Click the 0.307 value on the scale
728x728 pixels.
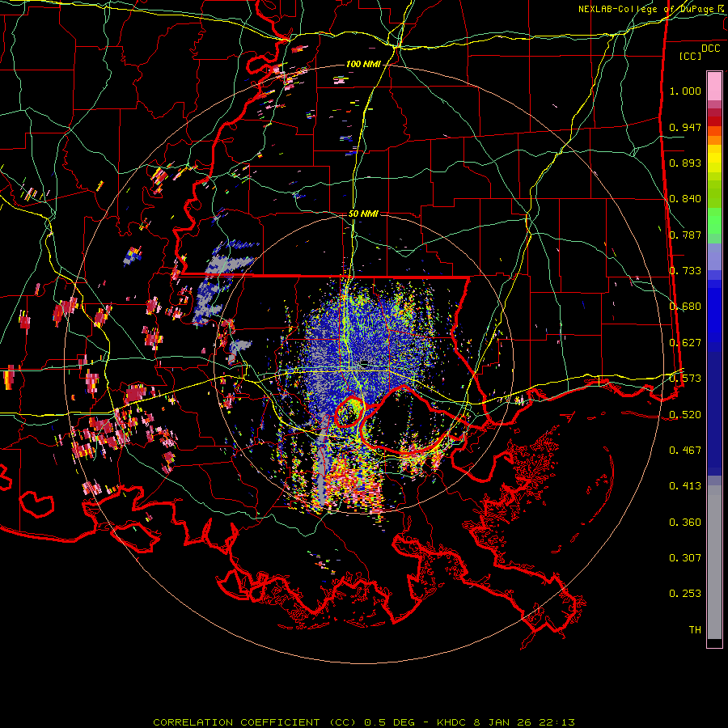(685, 558)
